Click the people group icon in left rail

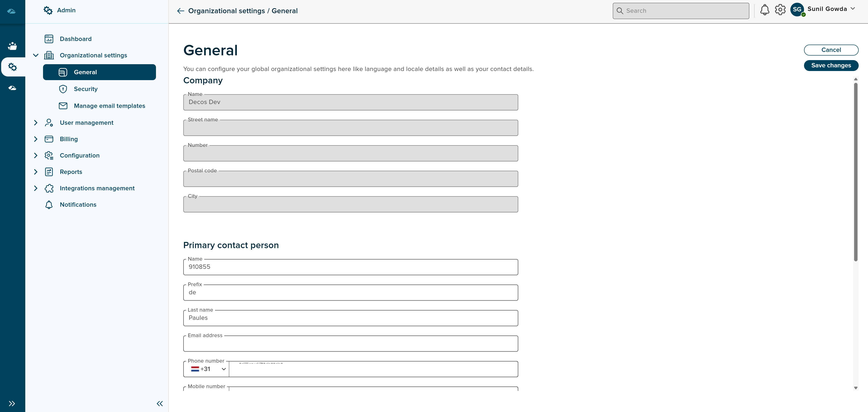[13, 46]
